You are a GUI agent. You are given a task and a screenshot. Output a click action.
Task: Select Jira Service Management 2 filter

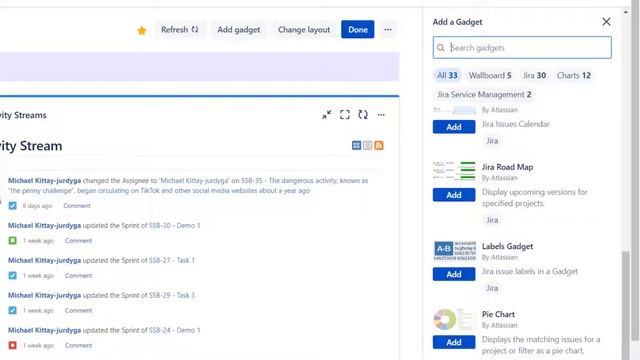pos(484,95)
